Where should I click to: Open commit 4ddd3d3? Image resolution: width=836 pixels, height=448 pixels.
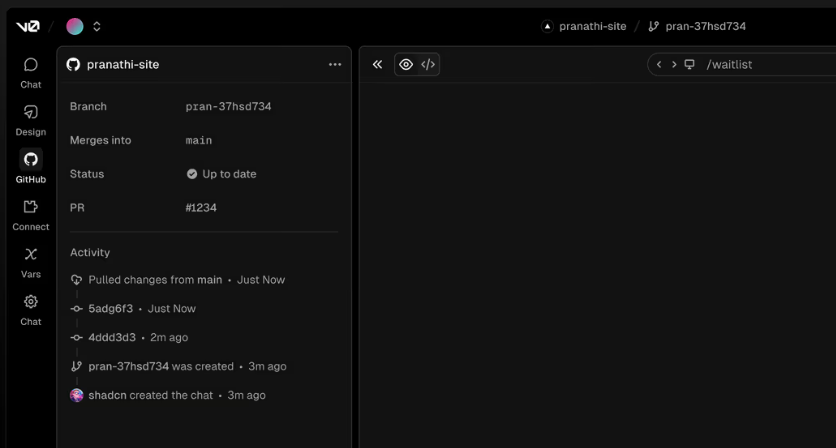click(112, 338)
